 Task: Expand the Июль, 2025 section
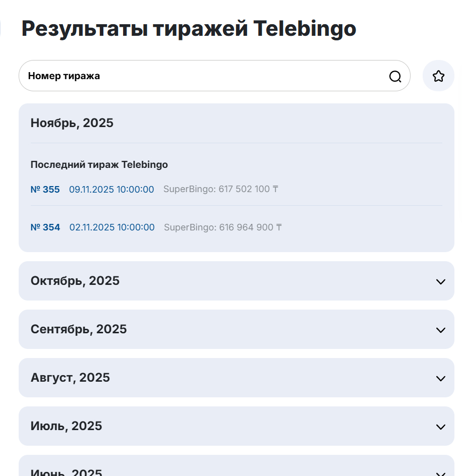[x=236, y=426]
